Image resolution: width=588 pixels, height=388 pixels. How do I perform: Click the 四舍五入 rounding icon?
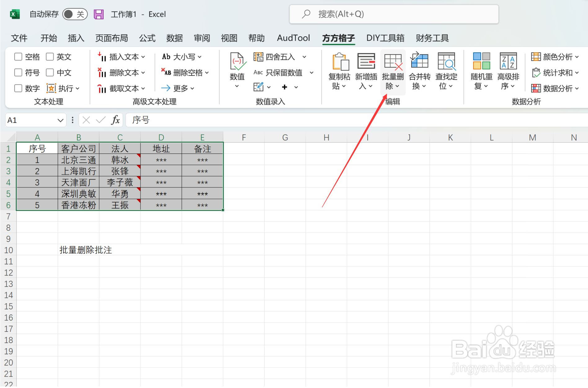coord(258,57)
